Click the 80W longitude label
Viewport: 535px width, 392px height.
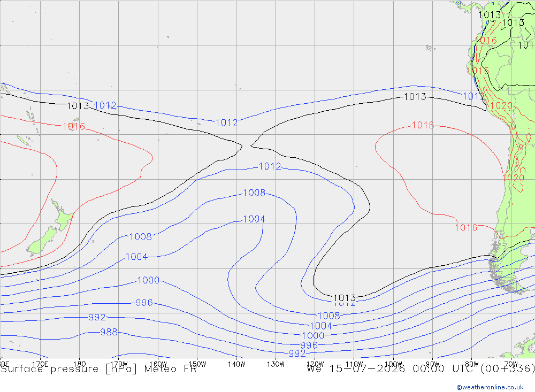(472, 364)
